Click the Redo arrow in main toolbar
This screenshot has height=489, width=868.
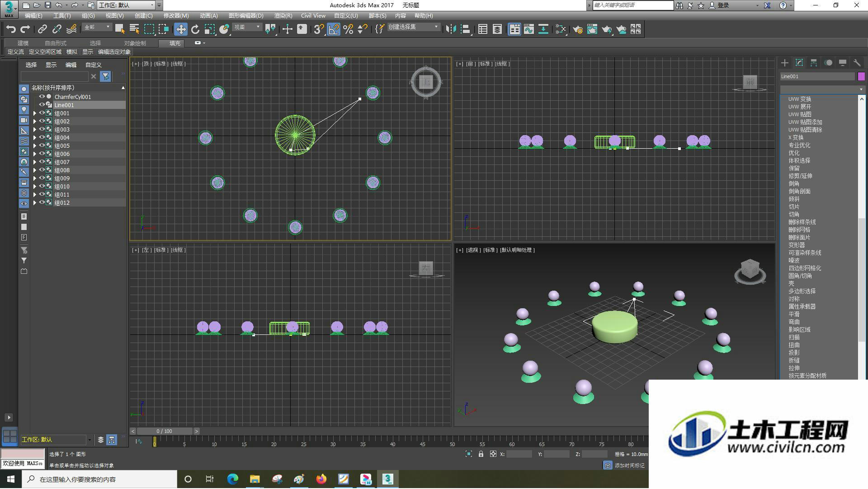[25, 29]
